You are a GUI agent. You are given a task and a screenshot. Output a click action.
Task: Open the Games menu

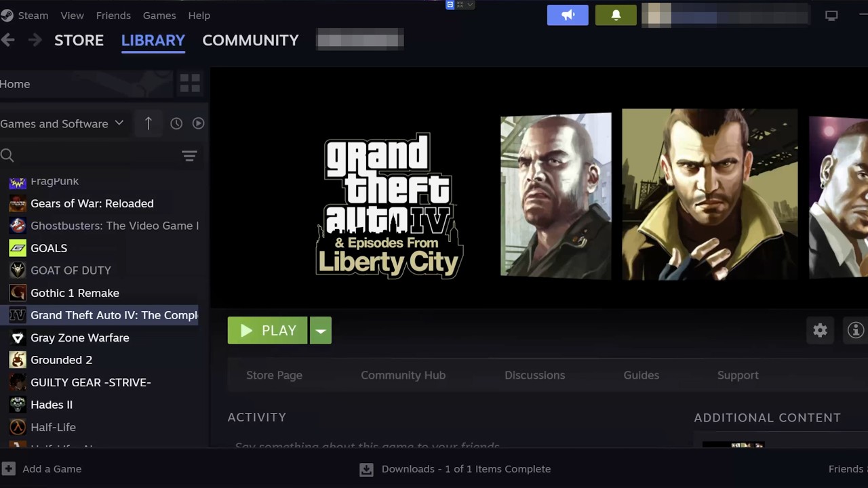click(159, 15)
